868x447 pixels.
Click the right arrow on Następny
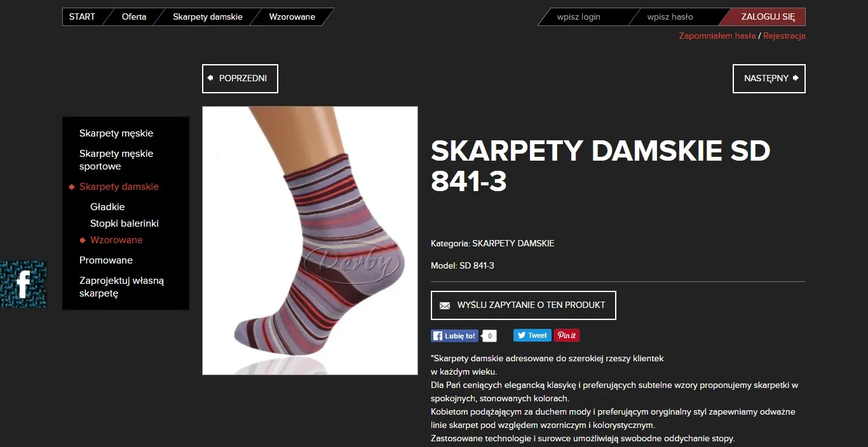796,78
